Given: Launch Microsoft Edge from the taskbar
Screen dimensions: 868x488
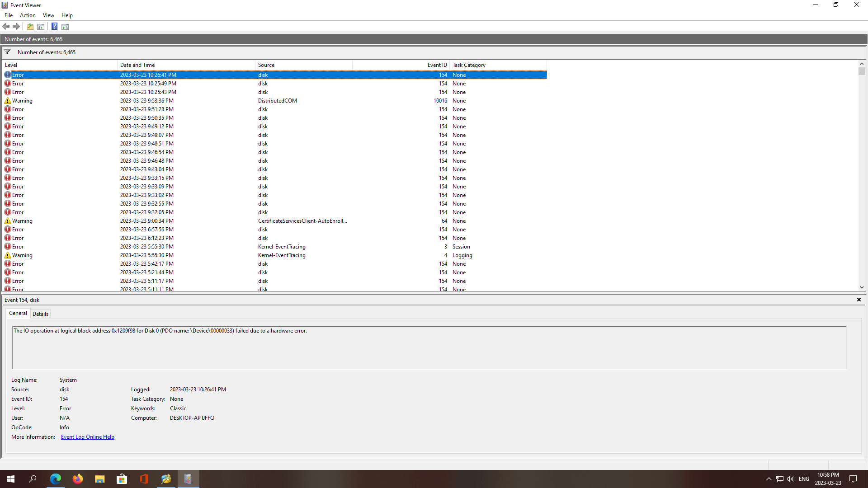Looking at the screenshot, I should click(56, 479).
